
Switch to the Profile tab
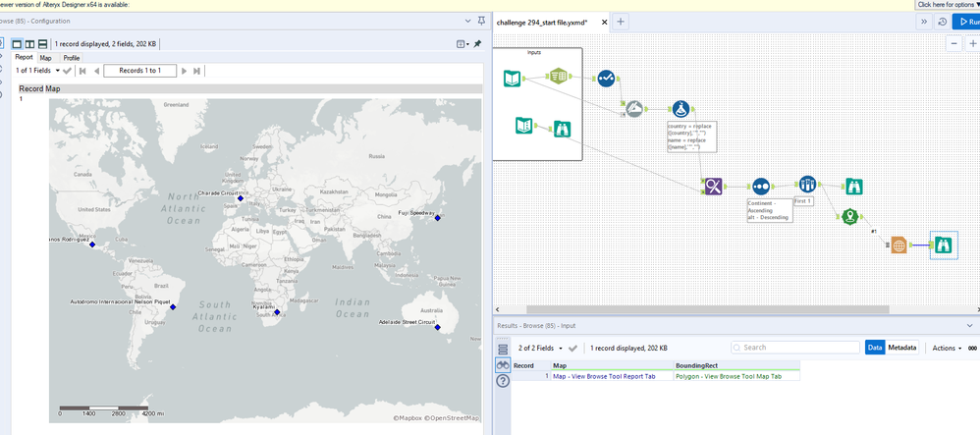tap(72, 58)
